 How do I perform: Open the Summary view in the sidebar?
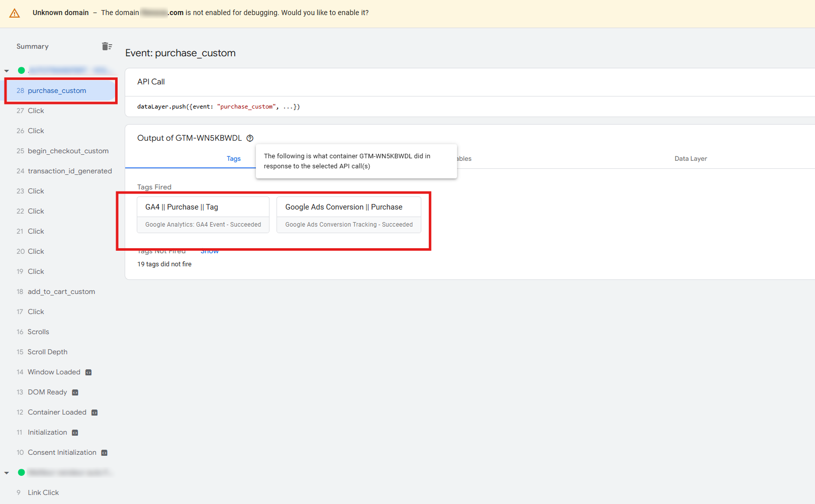click(33, 46)
